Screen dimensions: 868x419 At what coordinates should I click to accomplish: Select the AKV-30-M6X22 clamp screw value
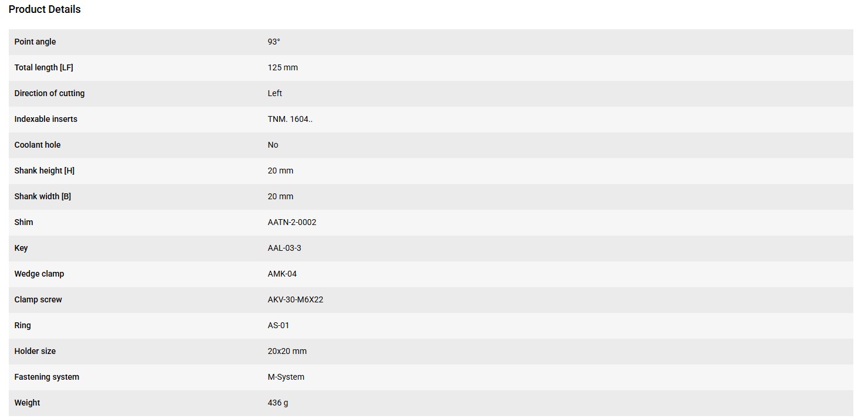(296, 299)
